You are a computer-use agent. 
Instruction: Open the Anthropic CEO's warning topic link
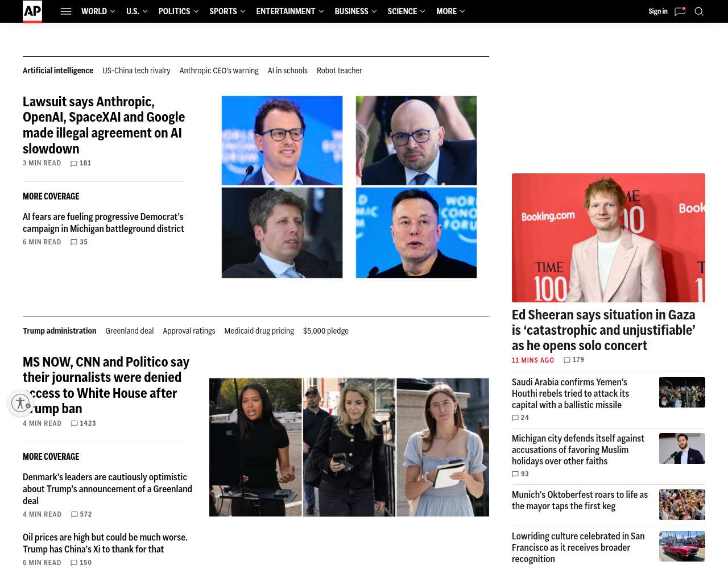pyautogui.click(x=219, y=71)
